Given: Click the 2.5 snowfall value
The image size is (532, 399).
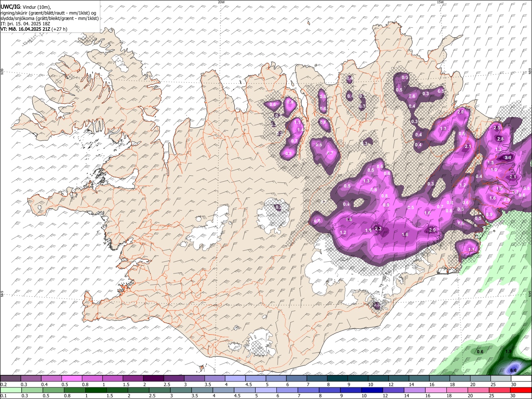Looking at the screenshot, I should (x=497, y=128).
